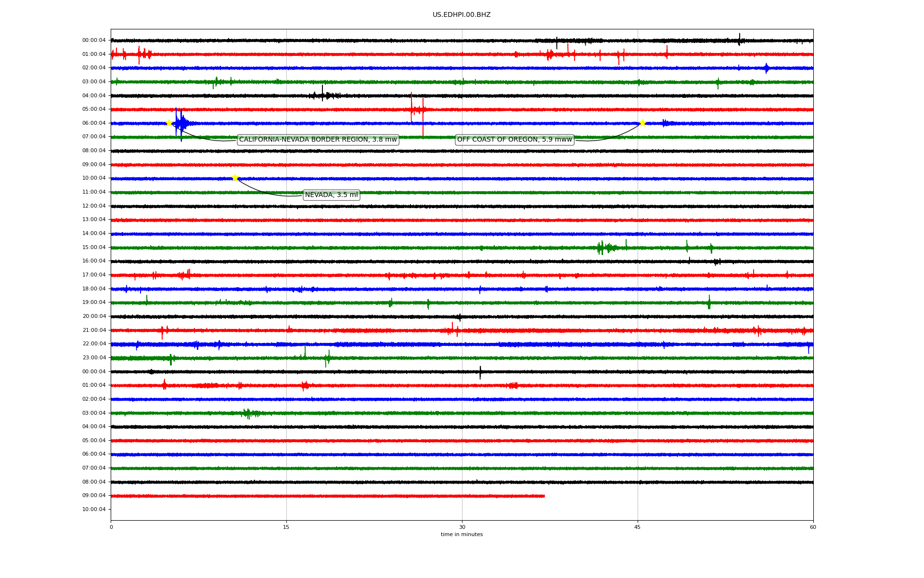Screen dimensions: 924x578
Task: Click the time in minutes axis label
Action: point(462,535)
